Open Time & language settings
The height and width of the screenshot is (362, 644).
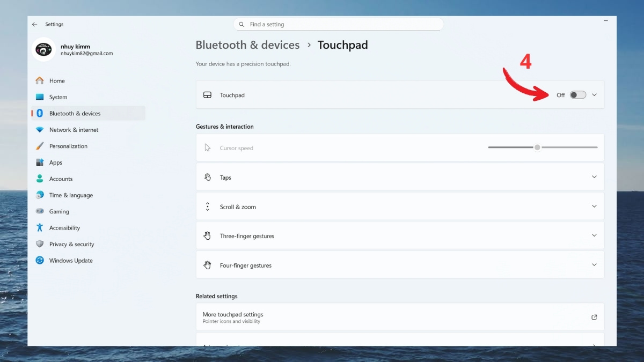[x=40, y=195]
